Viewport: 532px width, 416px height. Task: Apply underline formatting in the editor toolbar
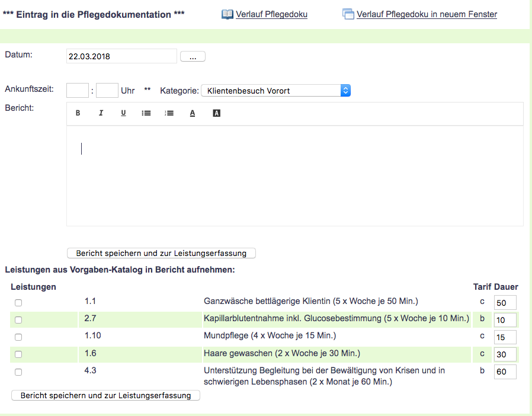123,113
